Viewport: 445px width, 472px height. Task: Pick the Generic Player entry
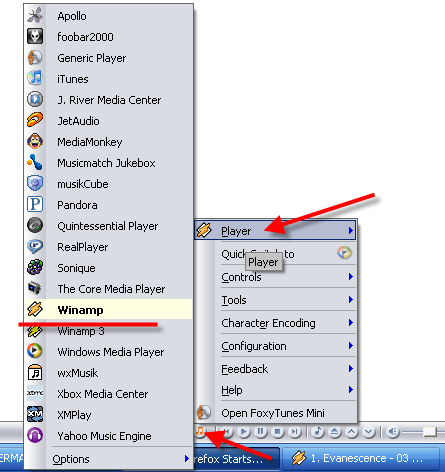pyautogui.click(x=109, y=58)
